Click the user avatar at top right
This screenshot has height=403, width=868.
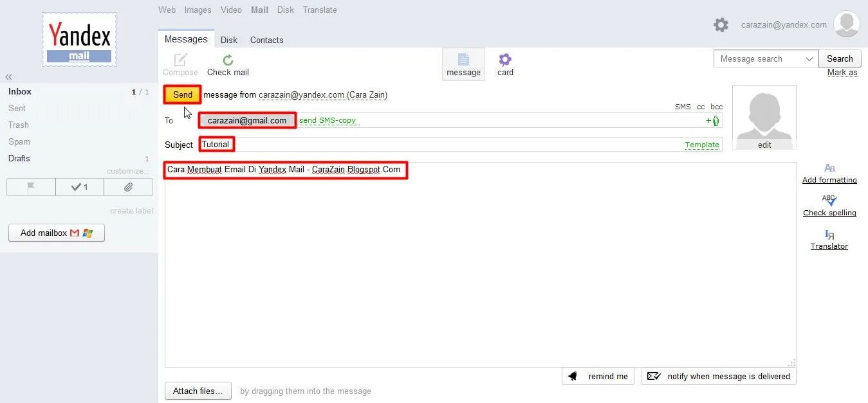click(846, 24)
